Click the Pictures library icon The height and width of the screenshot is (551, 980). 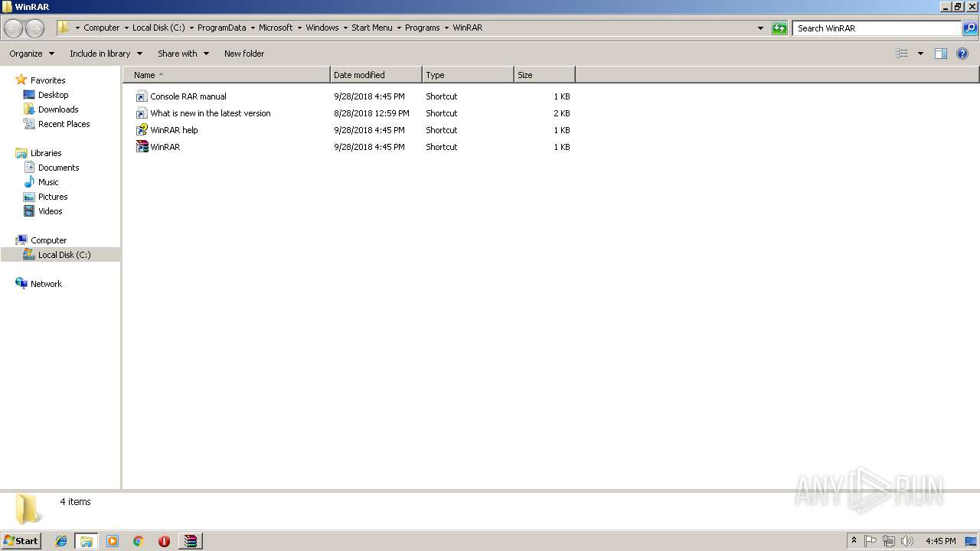pos(29,197)
